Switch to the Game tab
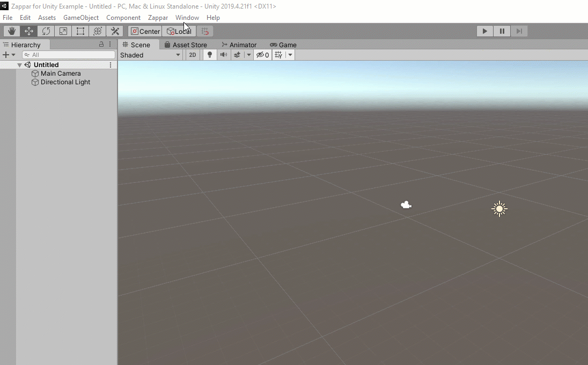The image size is (588, 365). pos(283,45)
